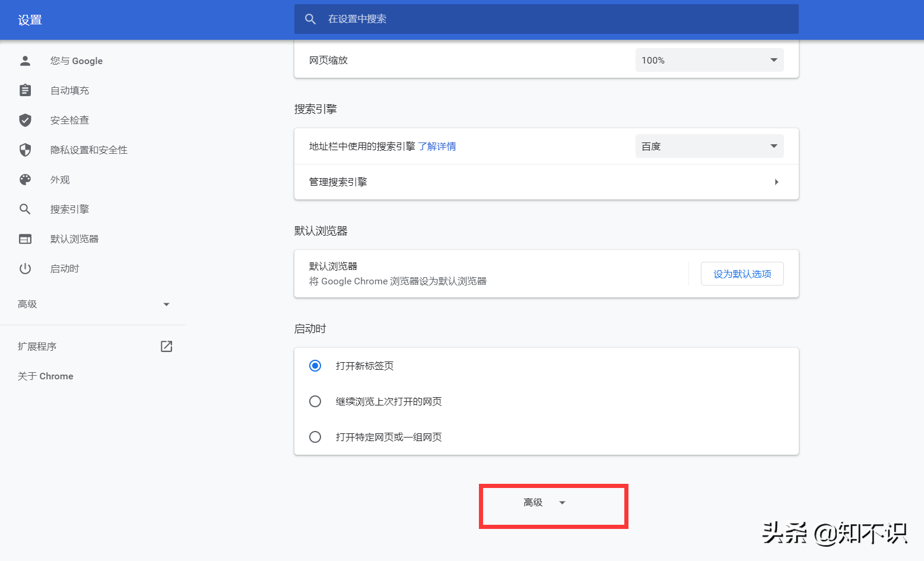This screenshot has height=561, width=924.
Task: Open the 了解详情 link
Action: [437, 146]
